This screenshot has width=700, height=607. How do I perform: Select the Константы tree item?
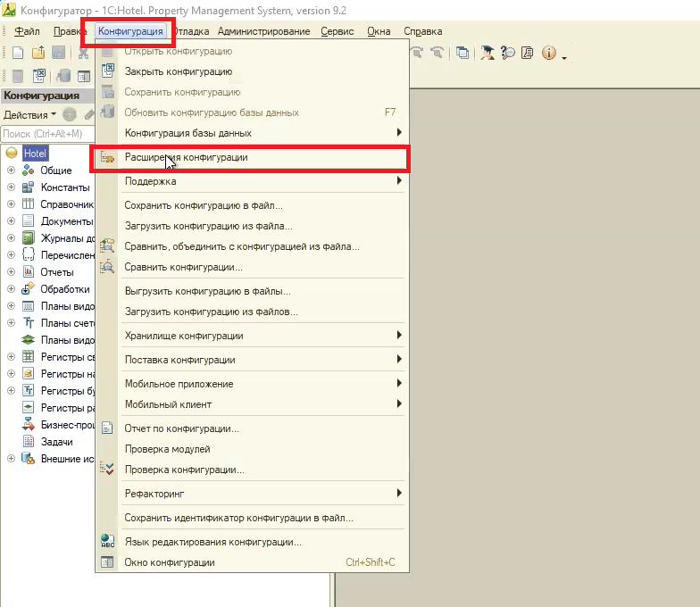point(64,187)
